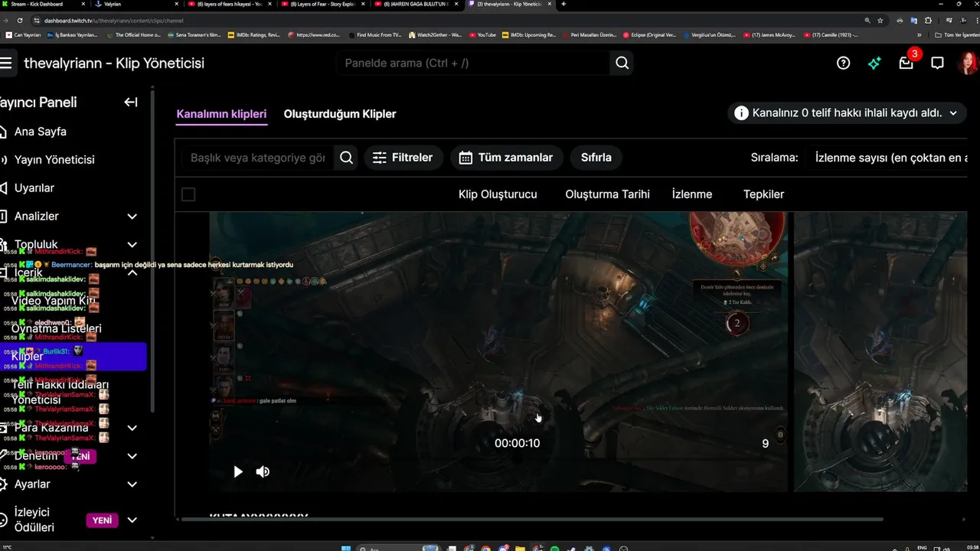Viewport: 980px width, 551px height.
Task: Click the magnifier button beside clip filter field
Action: [x=346, y=158]
